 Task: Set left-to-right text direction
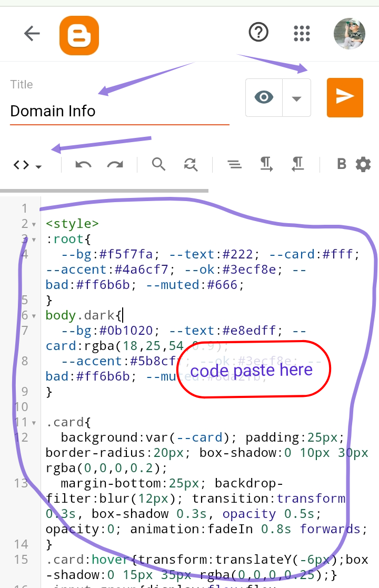pos(266,164)
